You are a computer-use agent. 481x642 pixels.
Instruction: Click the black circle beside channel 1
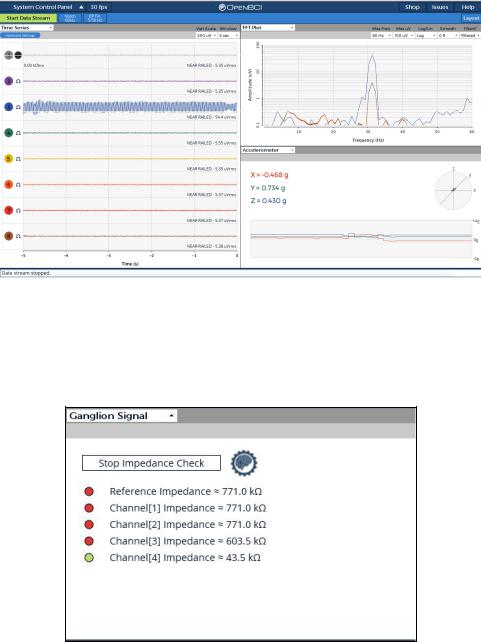click(x=18, y=55)
